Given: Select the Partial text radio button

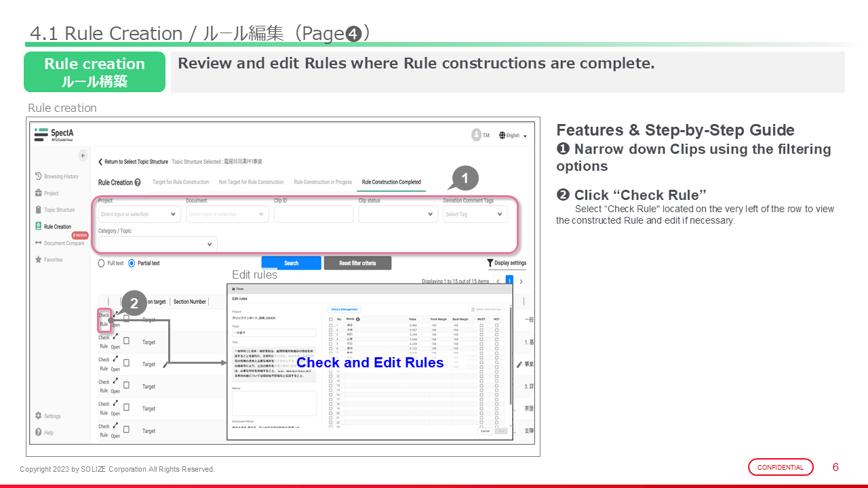Looking at the screenshot, I should pos(132,263).
